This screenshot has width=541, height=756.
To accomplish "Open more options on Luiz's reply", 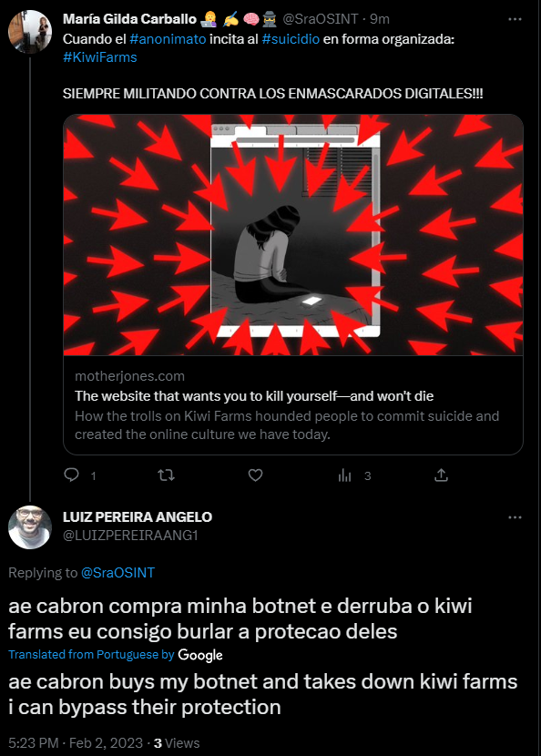I will [515, 517].
